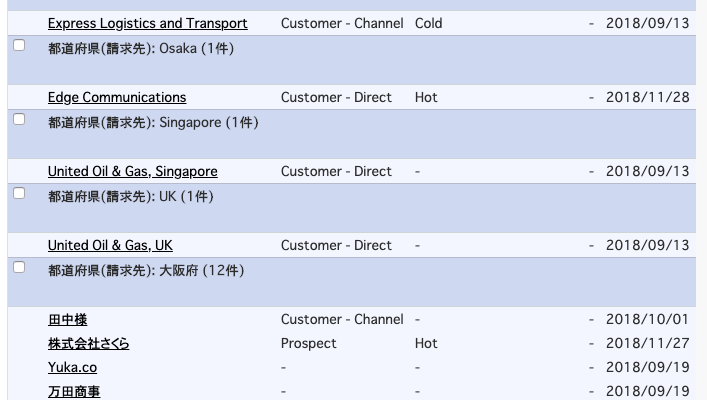Click the Singapore (1件) group header text

[x=153, y=122]
